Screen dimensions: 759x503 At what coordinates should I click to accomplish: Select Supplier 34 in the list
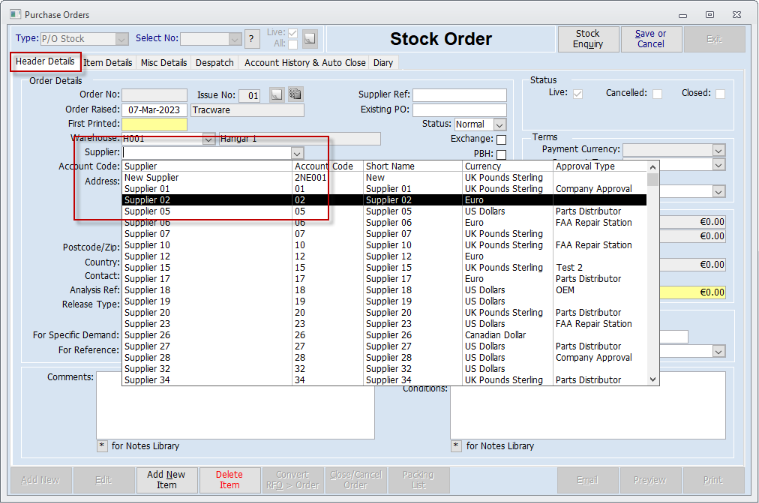384,380
